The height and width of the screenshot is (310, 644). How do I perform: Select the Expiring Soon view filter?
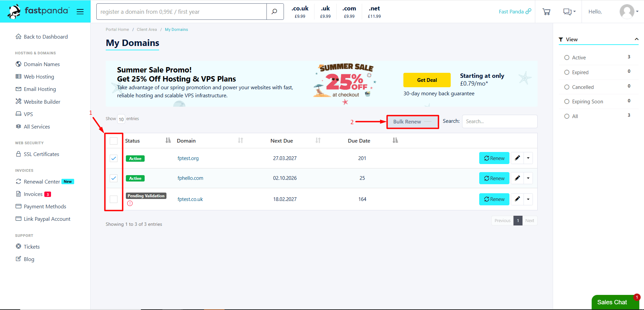point(567,102)
